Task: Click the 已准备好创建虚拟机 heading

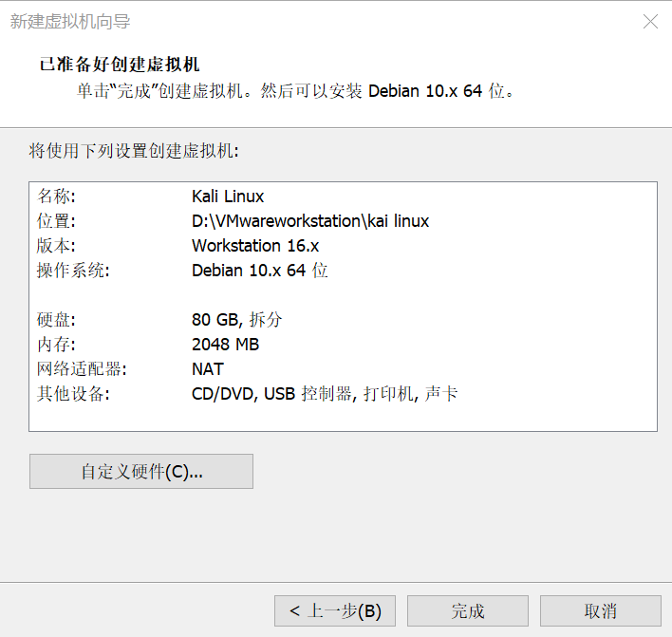Action: (120, 65)
